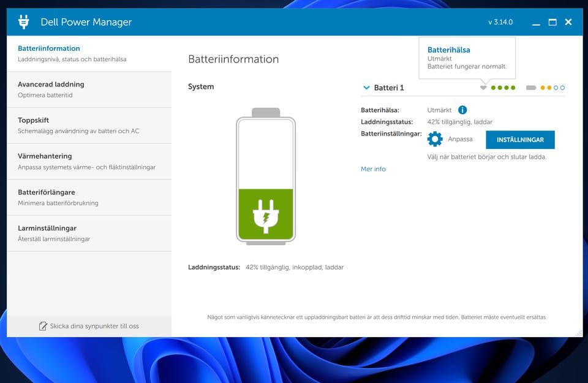Click the version label v 3.14.0

[500, 22]
